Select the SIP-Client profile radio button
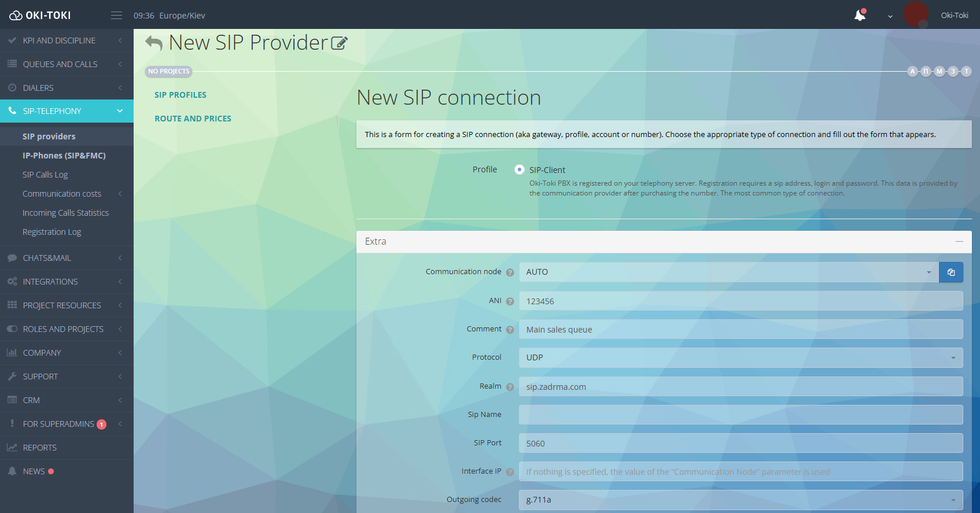This screenshot has width=980, height=513. (519, 169)
